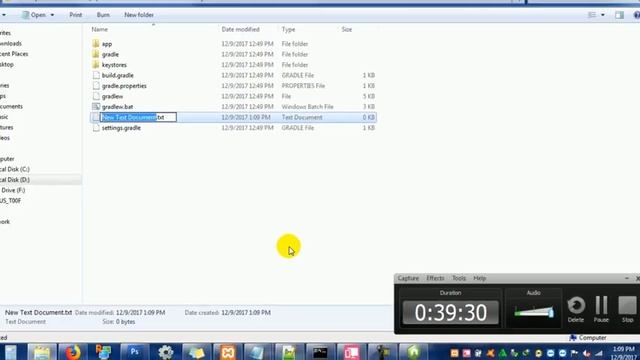Sort by Type column header
This screenshot has height=360, width=640.
(288, 29)
